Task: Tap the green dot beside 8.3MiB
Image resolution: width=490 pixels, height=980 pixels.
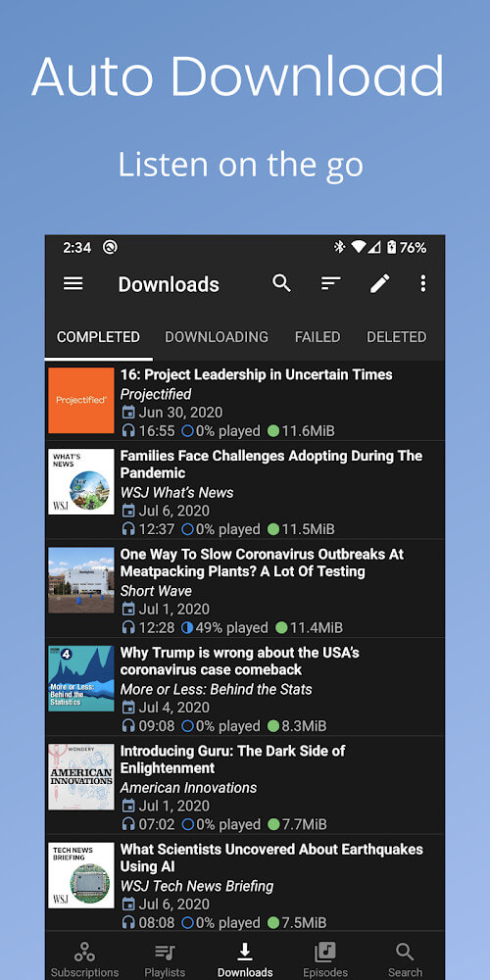Action: tap(273, 726)
